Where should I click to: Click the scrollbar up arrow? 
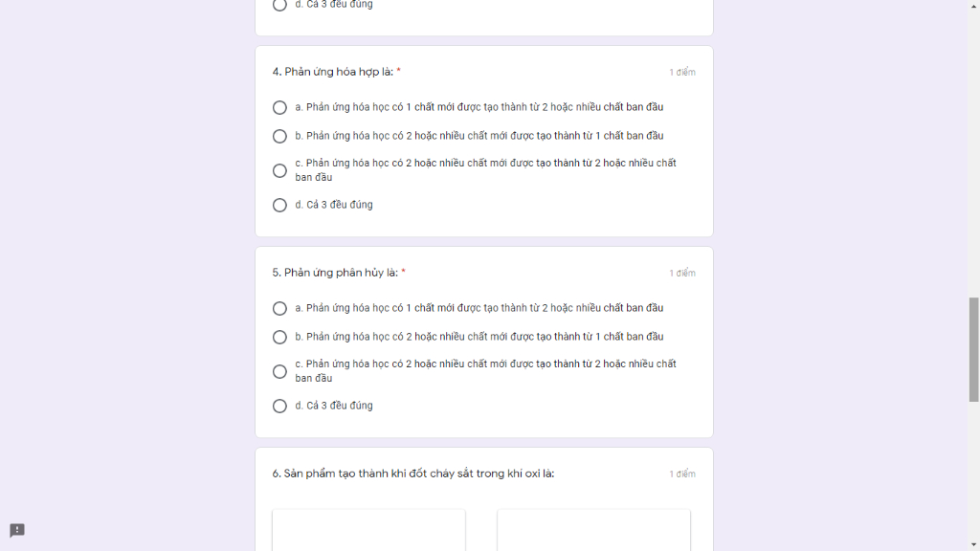point(973,5)
